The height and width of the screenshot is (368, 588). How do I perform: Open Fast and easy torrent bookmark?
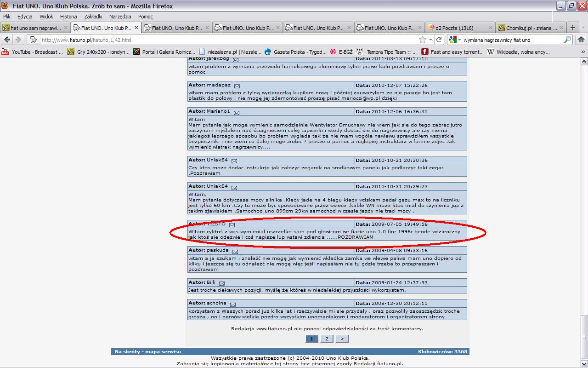(452, 52)
